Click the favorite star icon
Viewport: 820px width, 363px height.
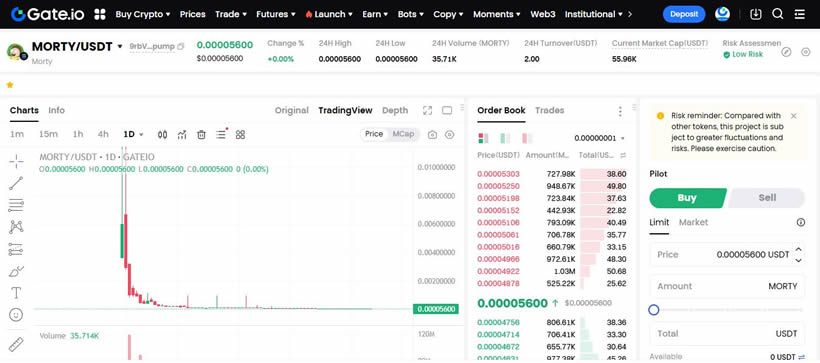point(10,85)
